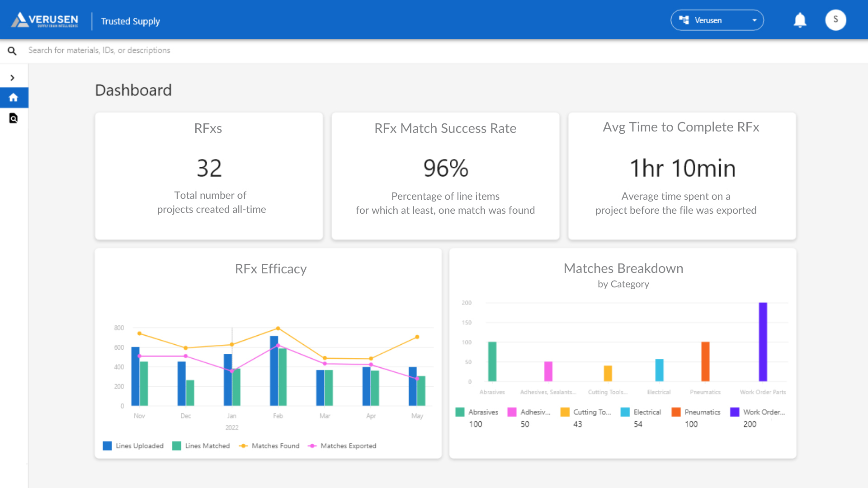
Task: Click the dropdown arrow beside Verusen
Action: pos(754,20)
